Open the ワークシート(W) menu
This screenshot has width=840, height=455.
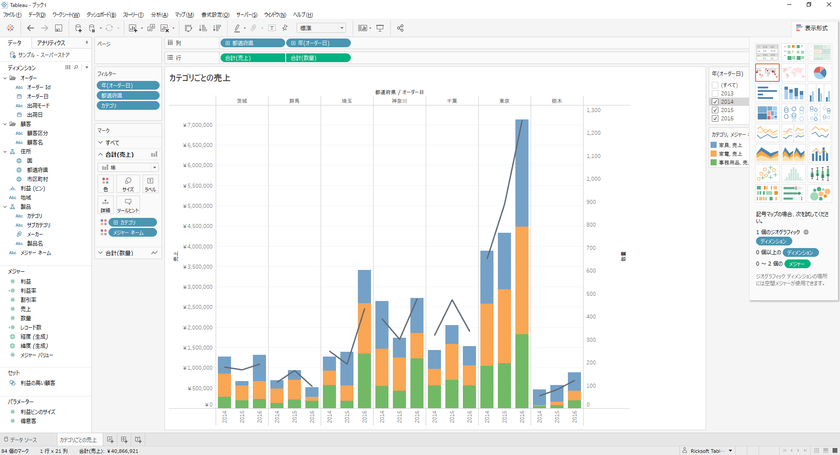pyautogui.click(x=66, y=14)
